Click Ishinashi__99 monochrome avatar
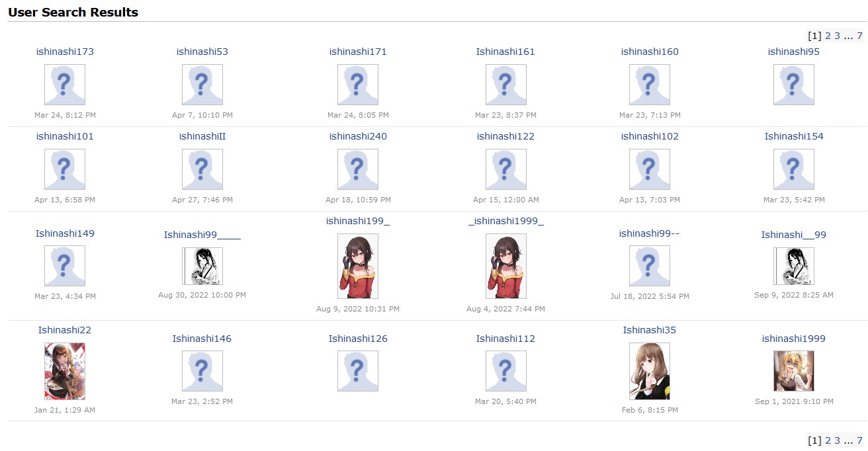 click(x=794, y=266)
